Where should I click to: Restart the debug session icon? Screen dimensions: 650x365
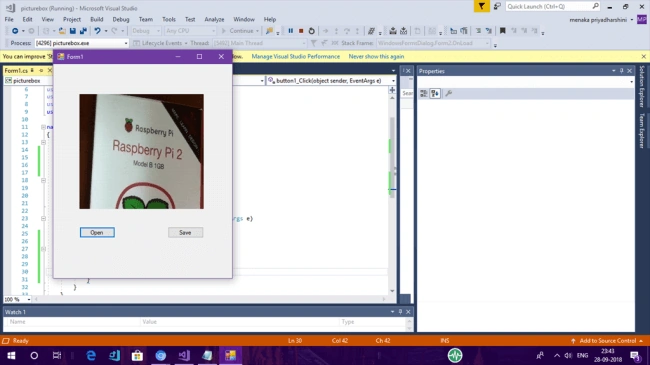pyautogui.click(x=311, y=31)
